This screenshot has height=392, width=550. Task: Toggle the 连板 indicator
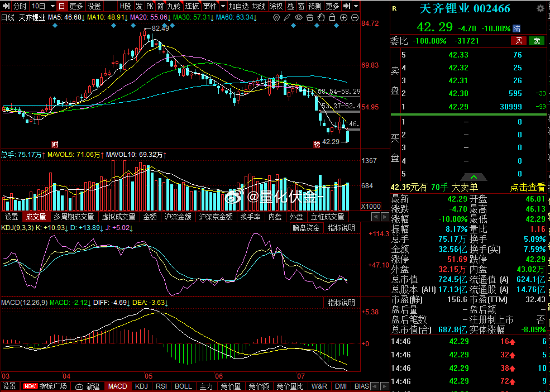192,6
